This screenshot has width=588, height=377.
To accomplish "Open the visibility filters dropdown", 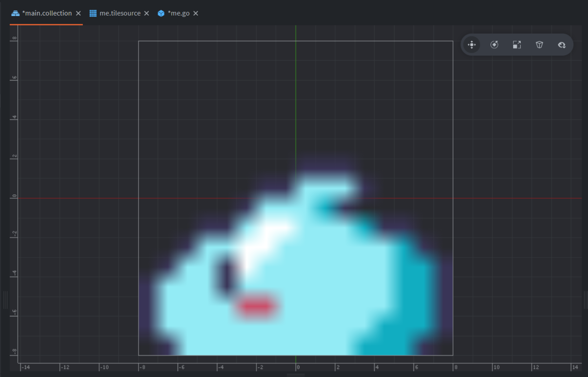I will point(562,45).
